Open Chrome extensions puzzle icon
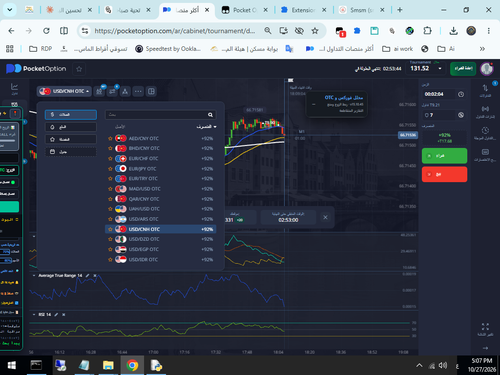 [x=427, y=31]
